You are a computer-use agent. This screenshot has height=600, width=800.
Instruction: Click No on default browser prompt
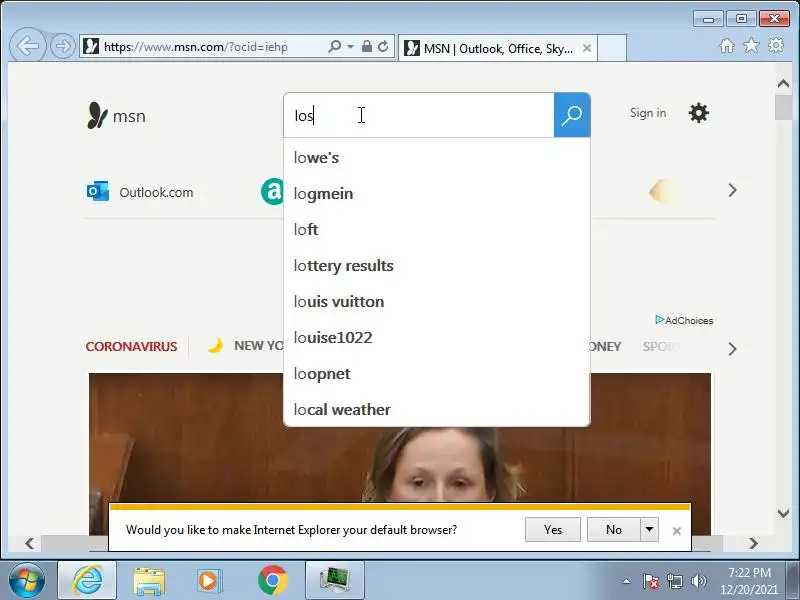coord(614,530)
